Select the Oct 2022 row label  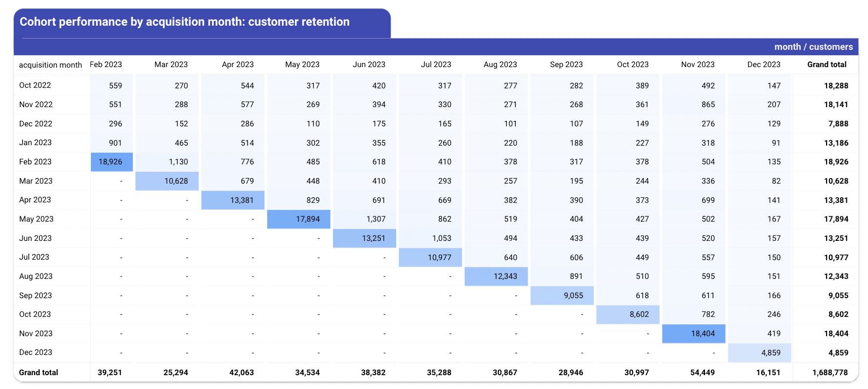(x=35, y=85)
